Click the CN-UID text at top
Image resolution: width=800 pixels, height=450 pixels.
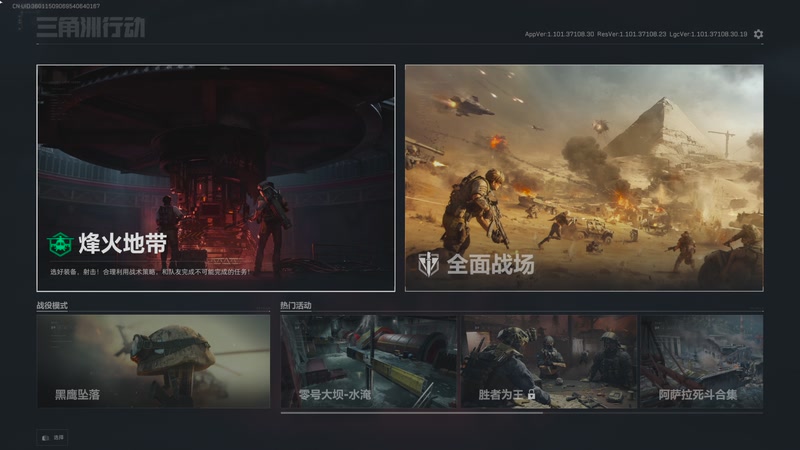pos(56,6)
